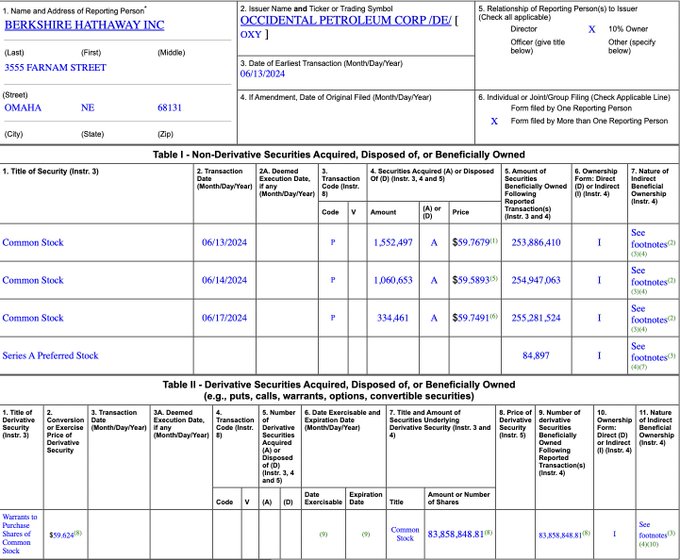Screen dimensions: 680x560
Task: Click Common Stock underlying title in Table II
Action: tap(405, 534)
